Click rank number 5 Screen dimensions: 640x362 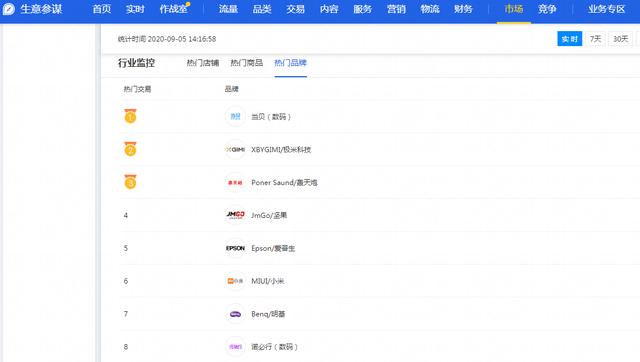[126, 248]
